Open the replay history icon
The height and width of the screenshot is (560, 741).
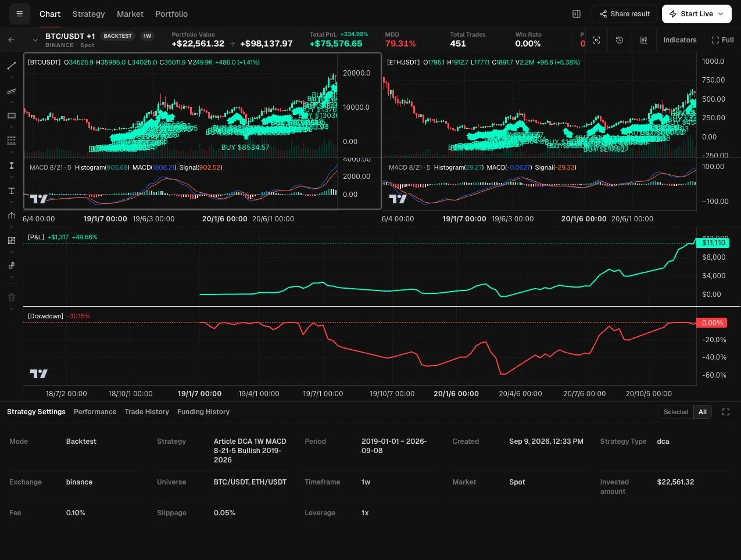pos(620,40)
